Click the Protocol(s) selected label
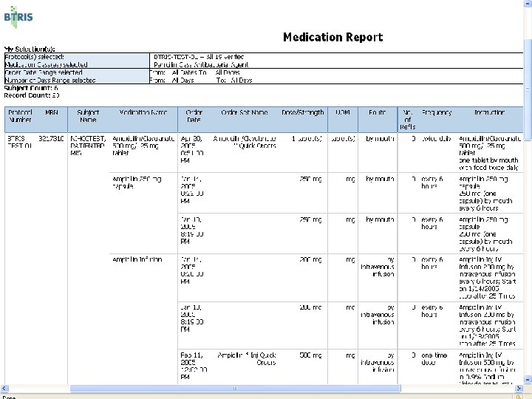Screen dimensions: 532x399 coord(34,57)
